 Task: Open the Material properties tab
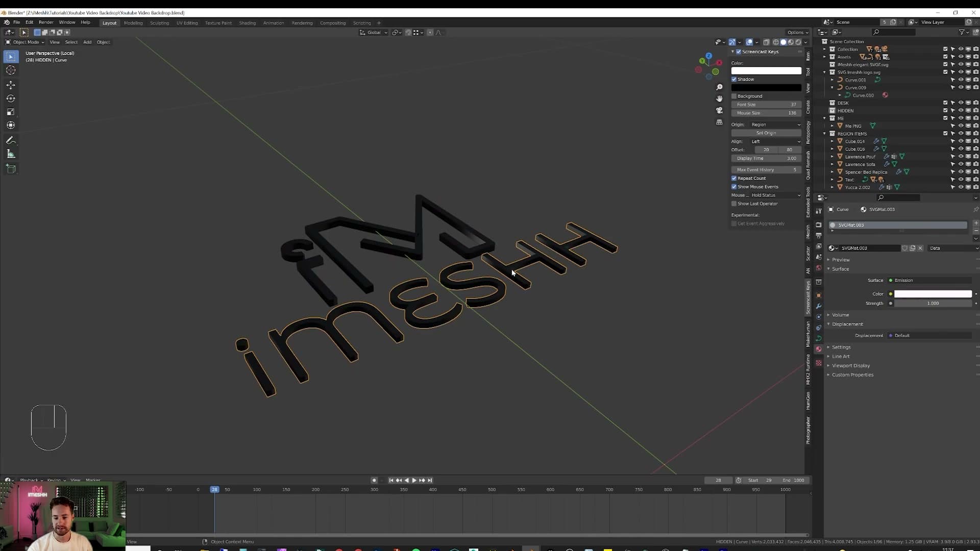(x=819, y=349)
